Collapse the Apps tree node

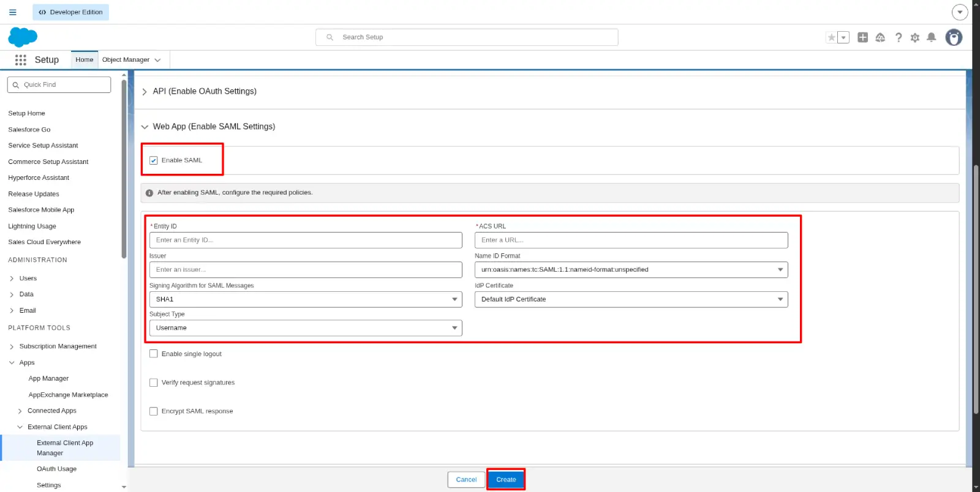pyautogui.click(x=12, y=363)
